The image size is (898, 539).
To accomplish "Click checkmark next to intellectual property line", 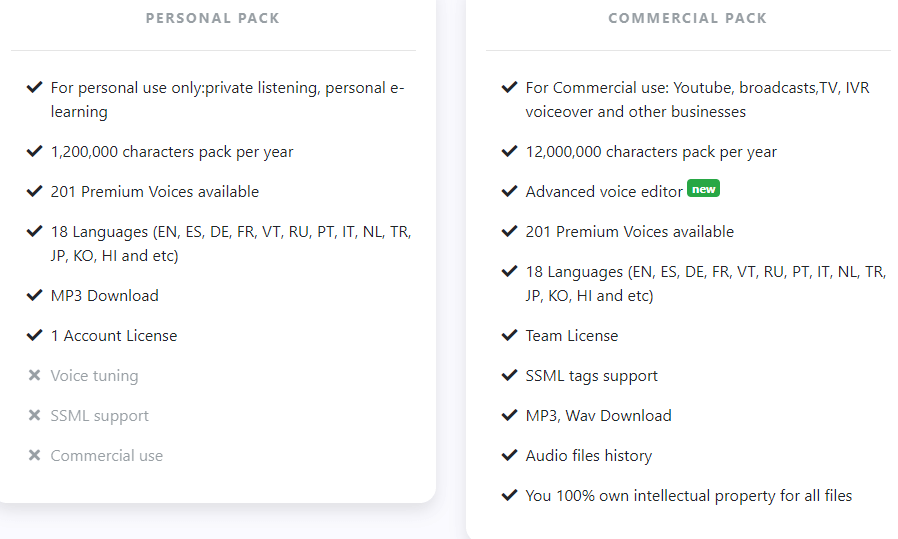I will (509, 495).
